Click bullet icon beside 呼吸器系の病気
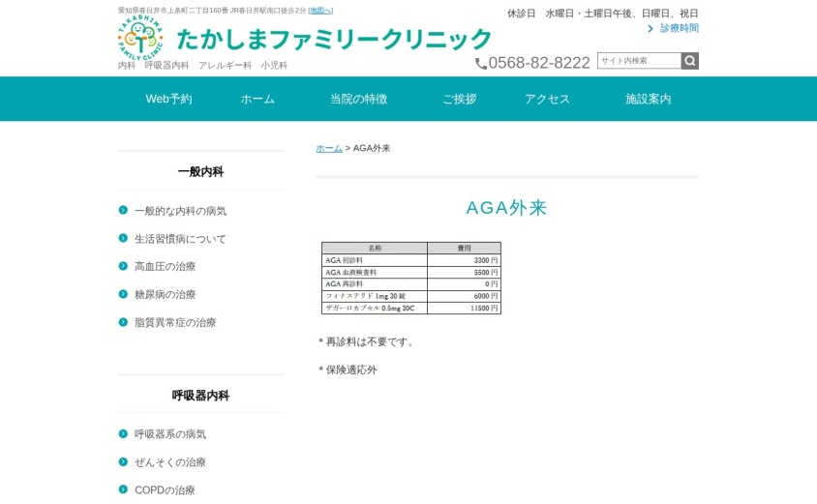 [123, 433]
